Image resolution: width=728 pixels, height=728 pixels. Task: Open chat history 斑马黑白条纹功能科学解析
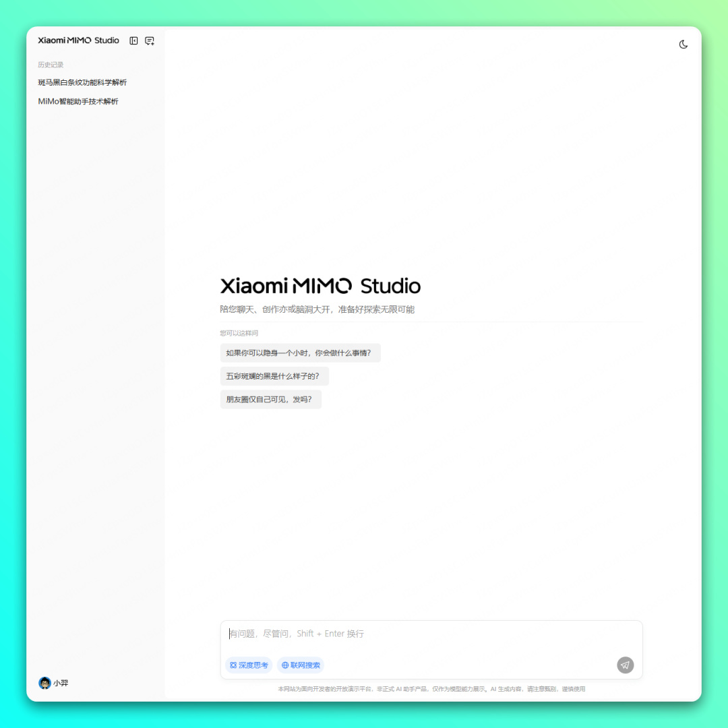83,82
